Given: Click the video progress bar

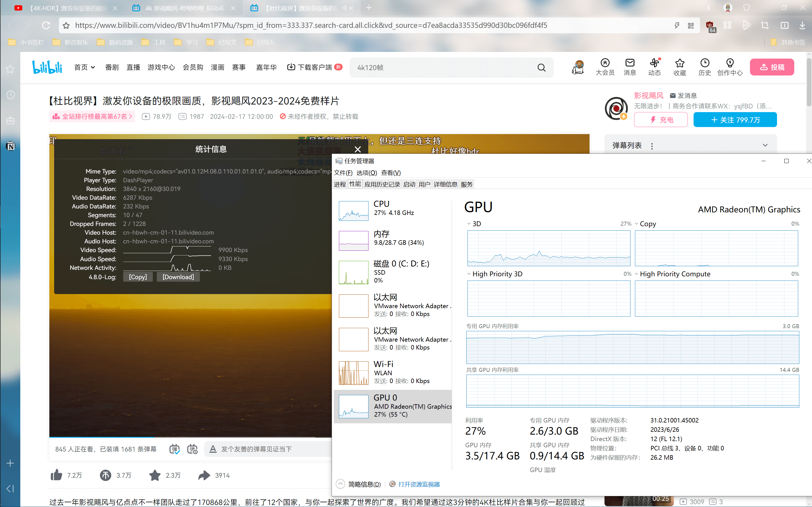Looking at the screenshot, I should (x=188, y=437).
